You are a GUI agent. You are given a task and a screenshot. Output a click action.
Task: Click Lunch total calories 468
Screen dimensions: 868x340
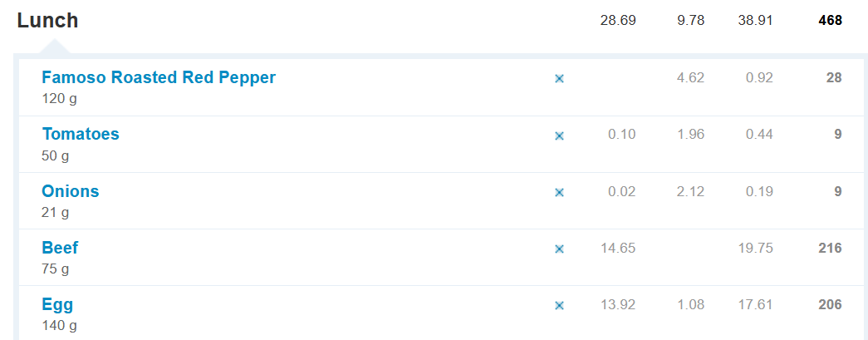(x=830, y=21)
